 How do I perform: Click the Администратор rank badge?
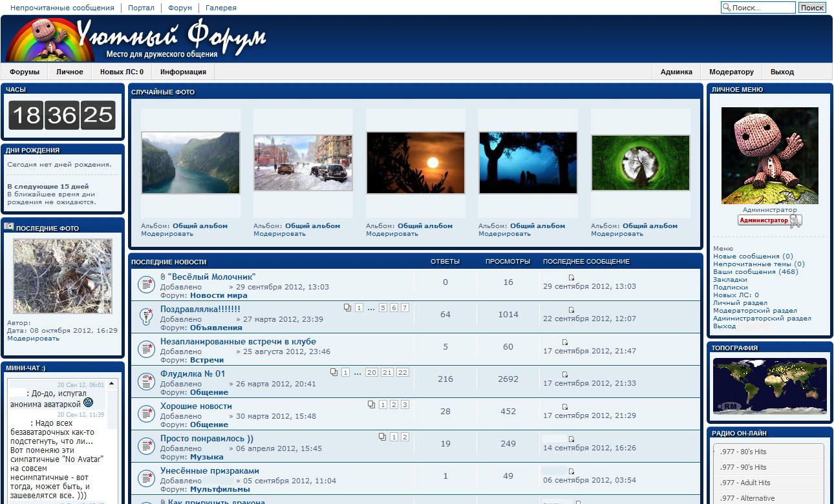[769, 221]
